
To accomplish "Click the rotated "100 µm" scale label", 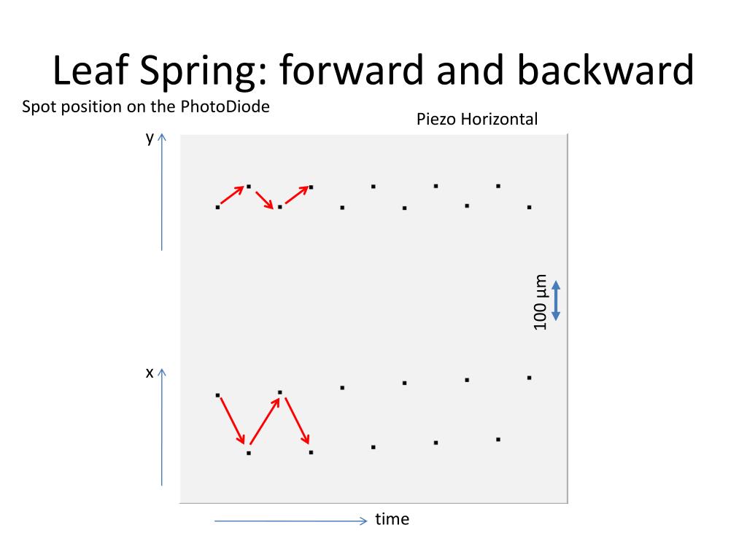I will 540,302.
